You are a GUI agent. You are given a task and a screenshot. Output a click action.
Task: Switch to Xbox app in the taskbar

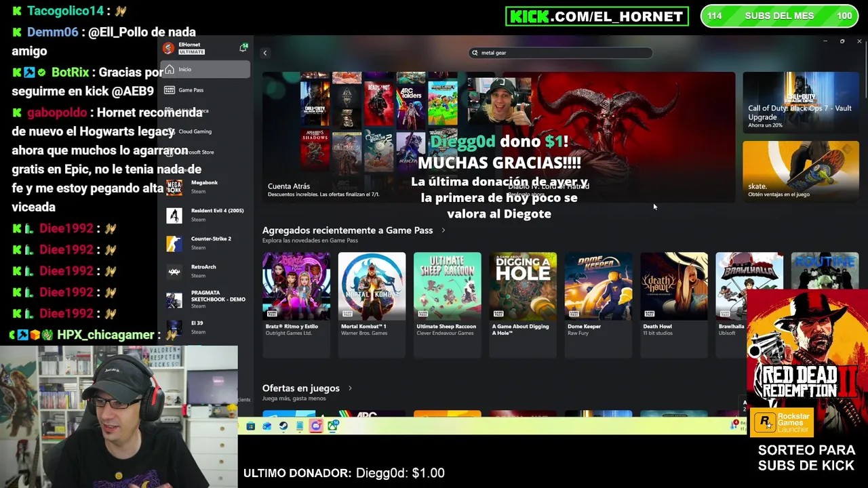(x=332, y=426)
